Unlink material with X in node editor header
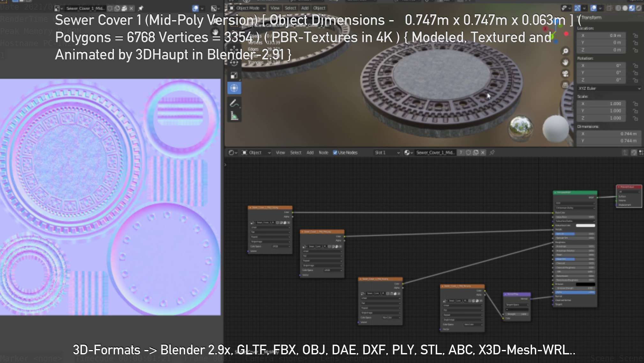Screen dimensions: 644x363 pyautogui.click(x=483, y=153)
